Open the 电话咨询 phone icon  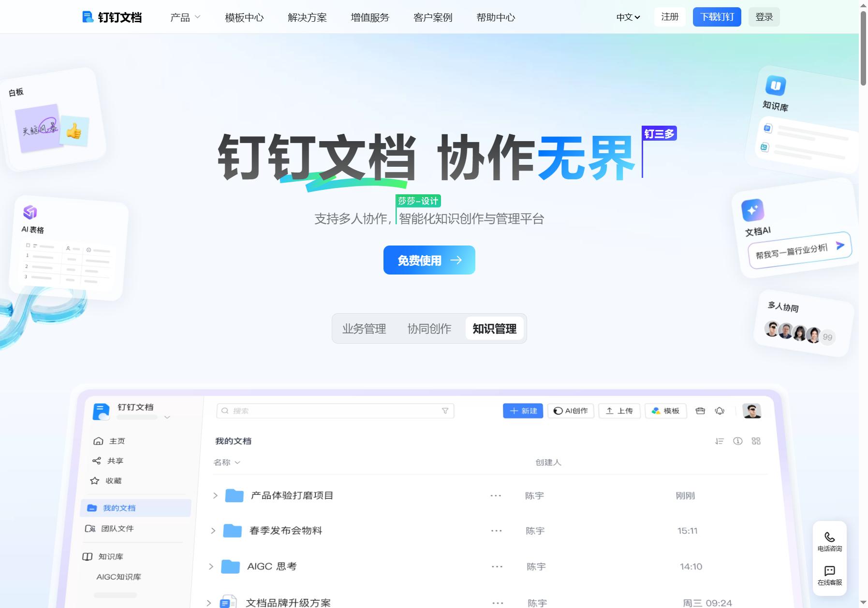(830, 537)
